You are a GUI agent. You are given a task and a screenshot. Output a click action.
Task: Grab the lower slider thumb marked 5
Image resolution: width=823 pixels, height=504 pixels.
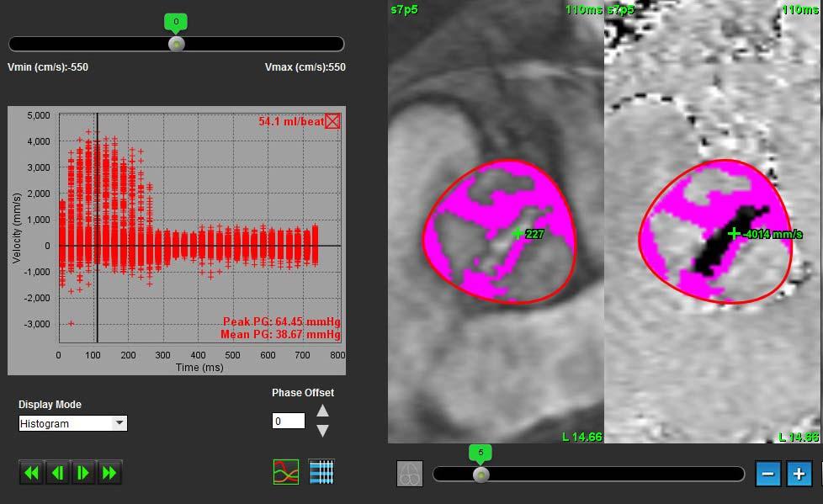click(481, 475)
